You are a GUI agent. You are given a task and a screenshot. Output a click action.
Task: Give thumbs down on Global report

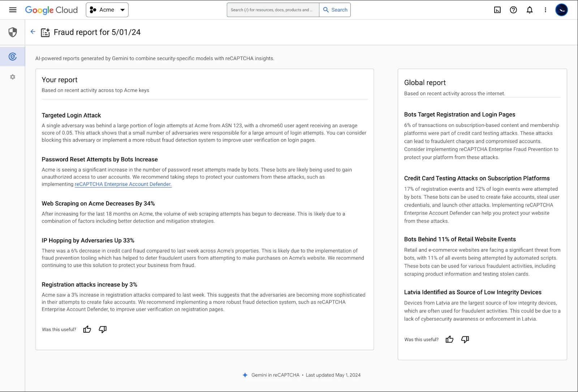pos(465,340)
